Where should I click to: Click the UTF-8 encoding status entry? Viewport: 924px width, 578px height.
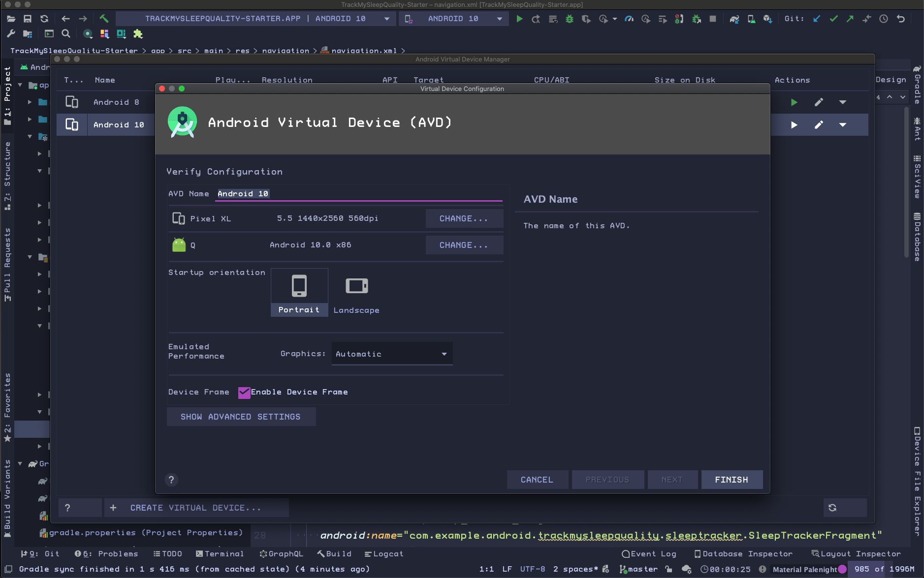pos(533,569)
